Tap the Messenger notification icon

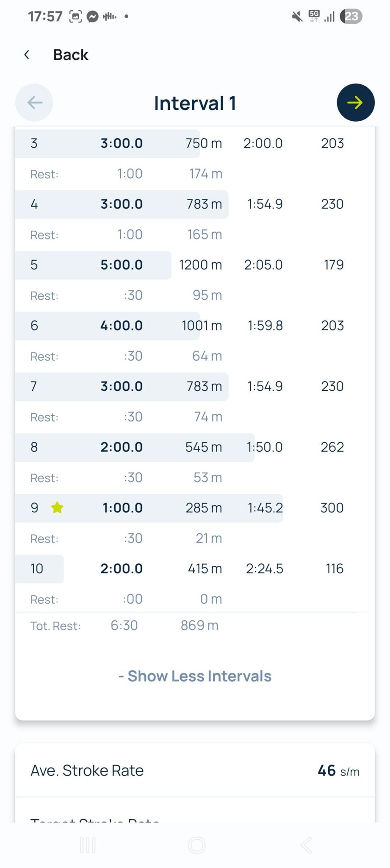pos(93,17)
